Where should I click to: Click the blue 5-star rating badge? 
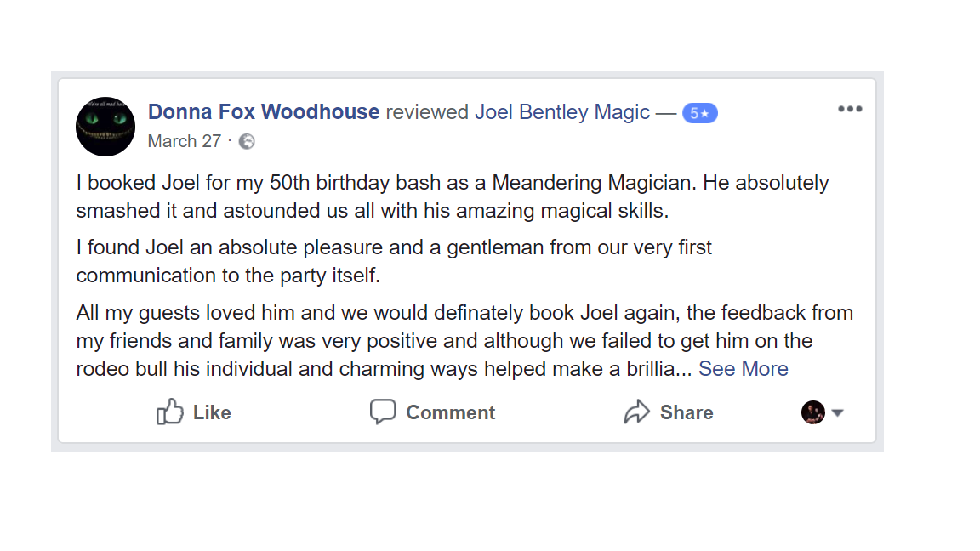pos(699,113)
